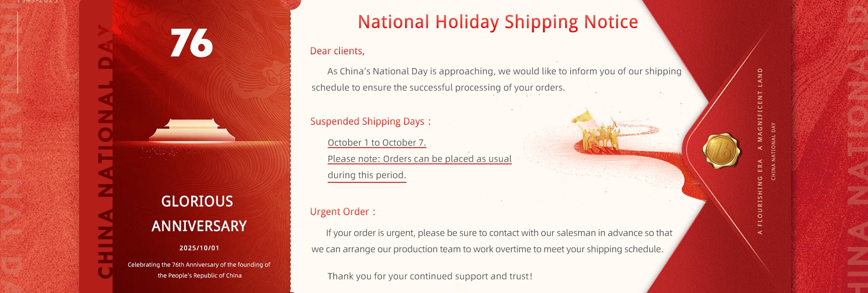Click the underlined "during this period." text
The image size is (868, 293).
click(367, 175)
